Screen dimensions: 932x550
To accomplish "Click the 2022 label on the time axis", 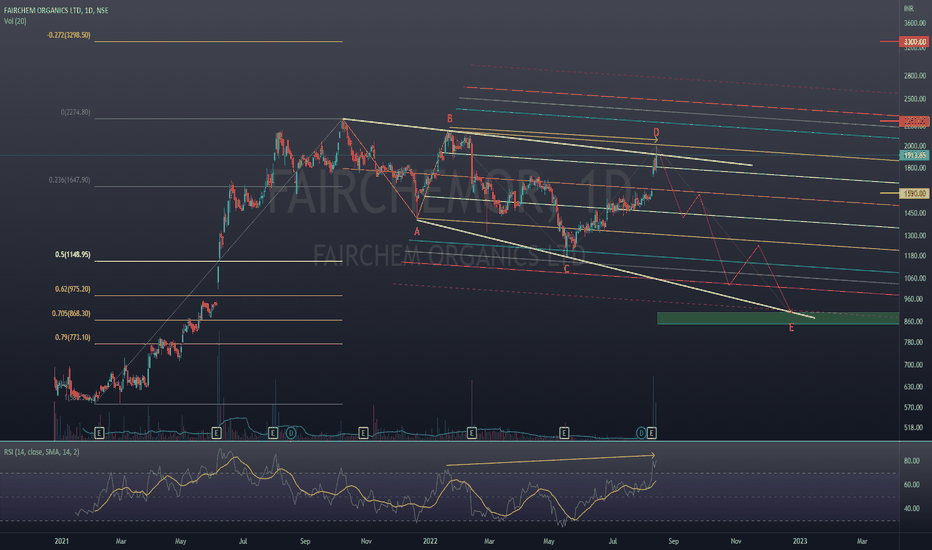I will (x=430, y=541).
